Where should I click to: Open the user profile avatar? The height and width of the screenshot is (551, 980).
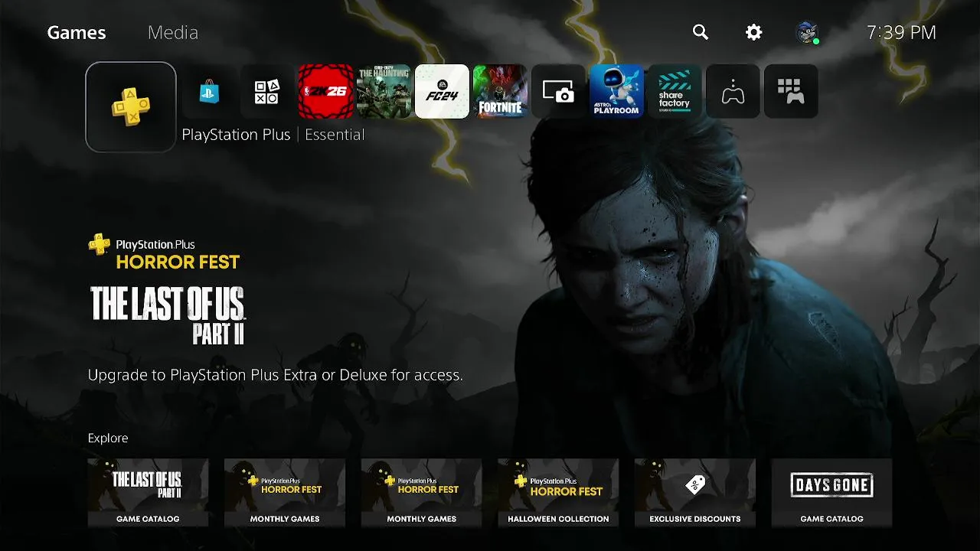click(807, 33)
